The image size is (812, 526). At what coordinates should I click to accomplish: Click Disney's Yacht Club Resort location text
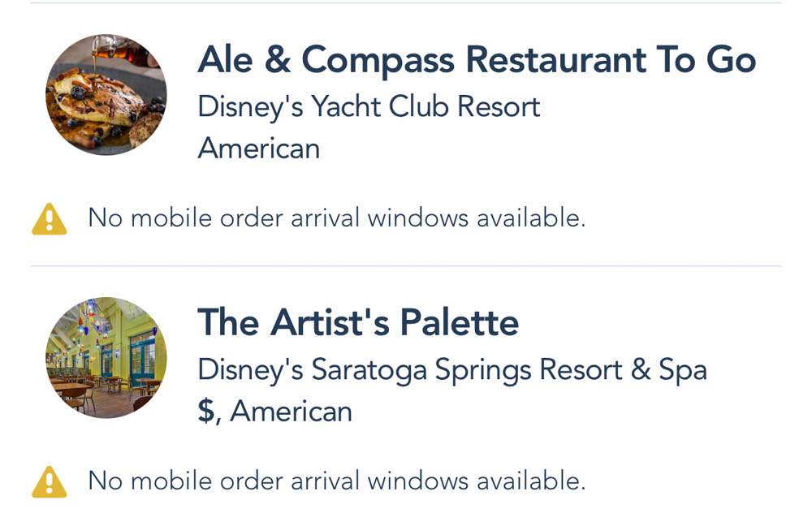tap(369, 106)
